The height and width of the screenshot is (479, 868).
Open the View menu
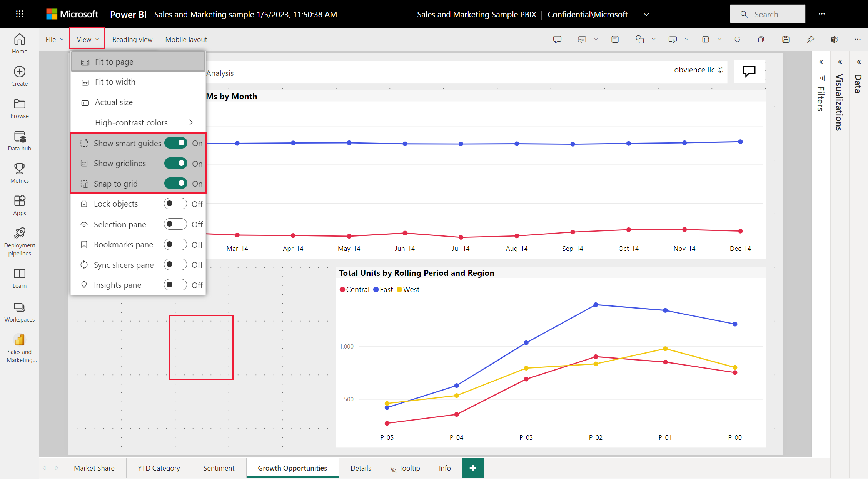coord(87,40)
